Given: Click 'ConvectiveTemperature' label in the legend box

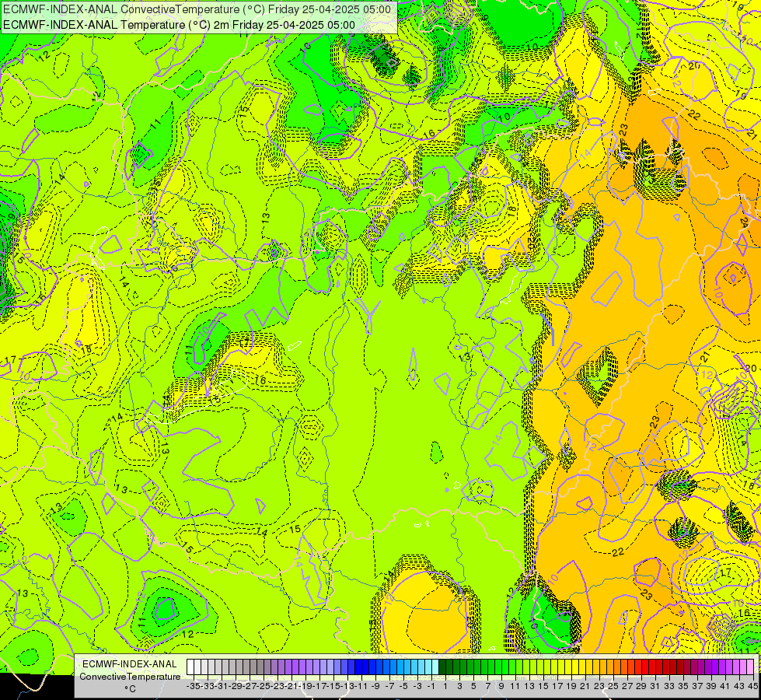Looking at the screenshot, I should pos(130,676).
